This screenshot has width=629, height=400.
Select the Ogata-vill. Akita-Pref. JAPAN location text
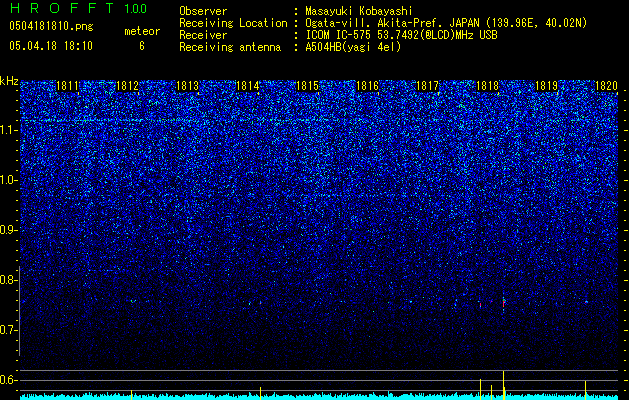446,23
